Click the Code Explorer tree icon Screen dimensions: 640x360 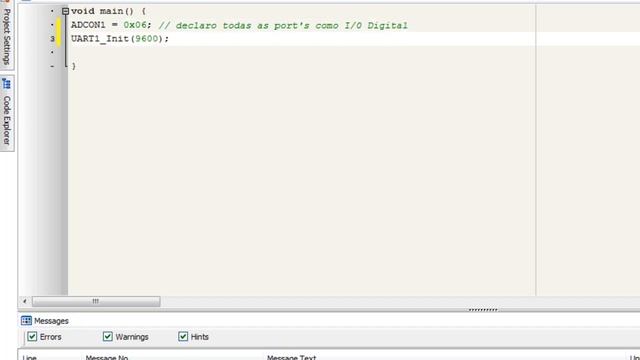pyautogui.click(x=7, y=84)
